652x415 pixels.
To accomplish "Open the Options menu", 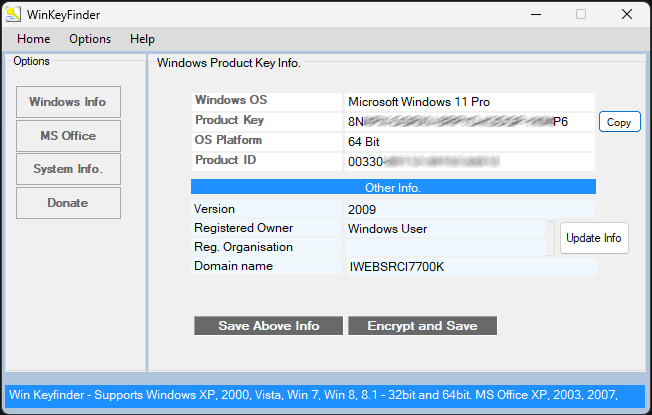I will 90,39.
